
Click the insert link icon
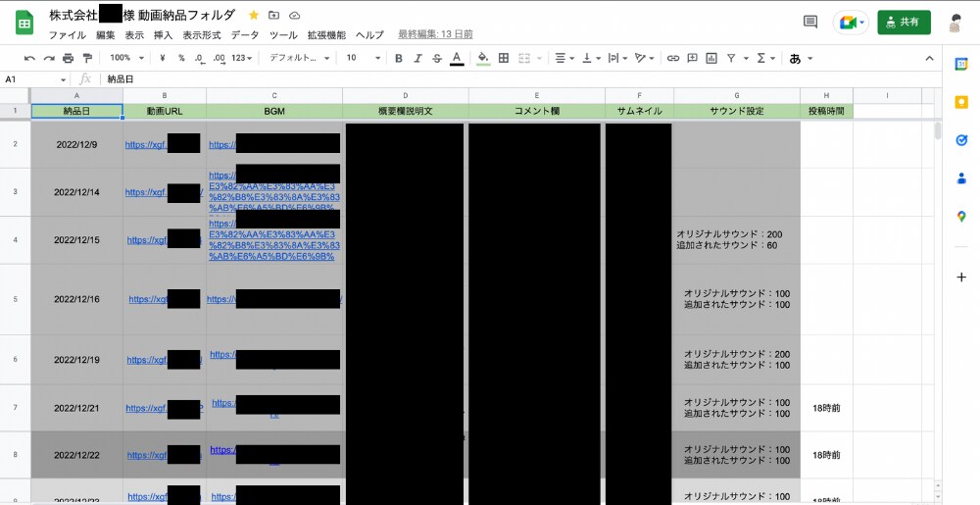673,58
